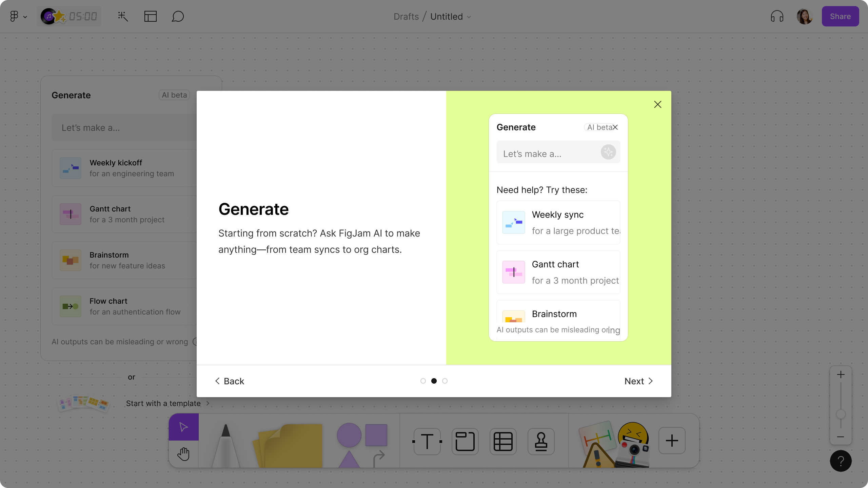
Task: Close the preview Generate card
Action: click(615, 127)
